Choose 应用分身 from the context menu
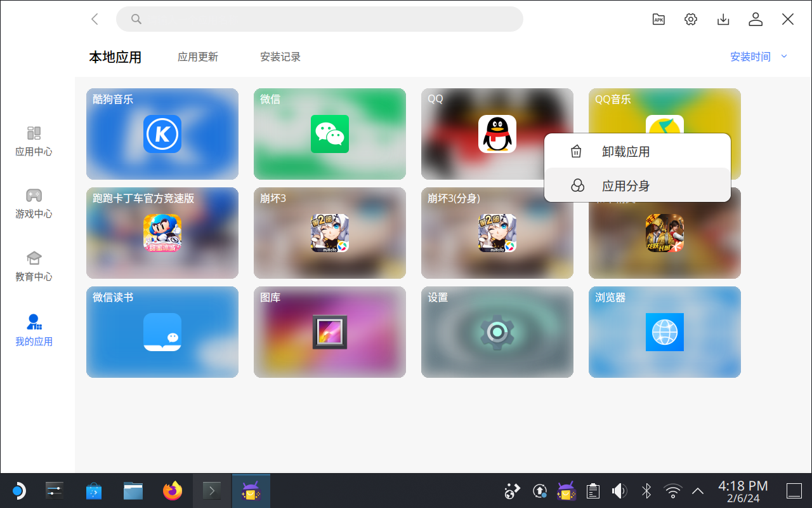The width and height of the screenshot is (812, 508). pyautogui.click(x=638, y=185)
